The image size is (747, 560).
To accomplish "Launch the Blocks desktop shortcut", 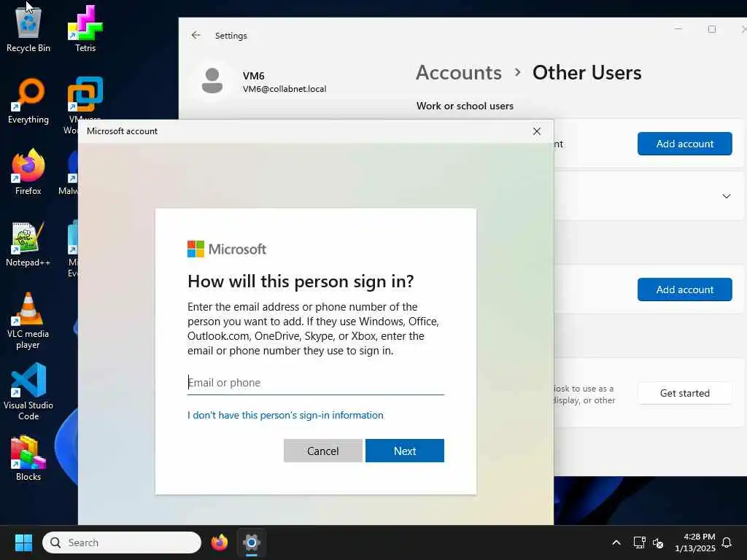I will click(x=28, y=458).
